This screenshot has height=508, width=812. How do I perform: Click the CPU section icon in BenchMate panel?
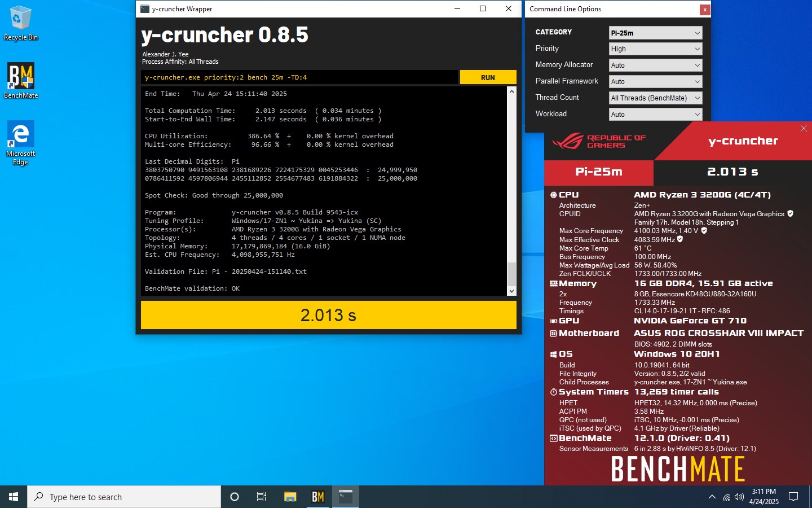[554, 195]
